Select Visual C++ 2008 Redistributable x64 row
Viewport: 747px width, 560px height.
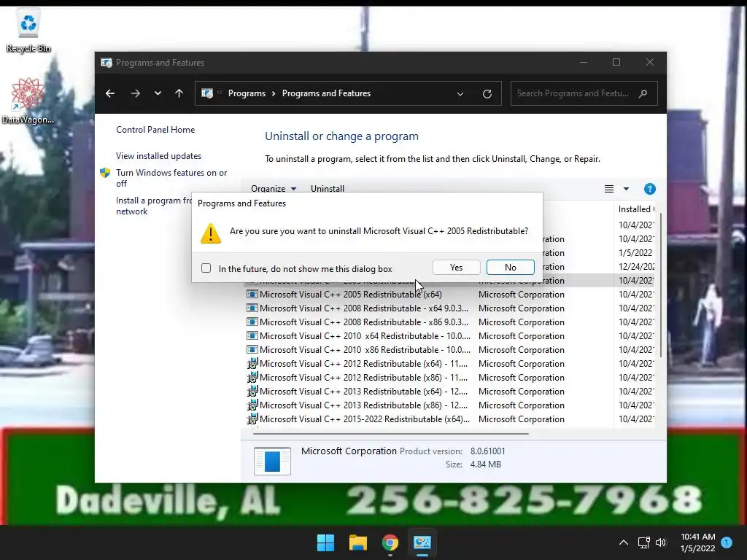450,308
